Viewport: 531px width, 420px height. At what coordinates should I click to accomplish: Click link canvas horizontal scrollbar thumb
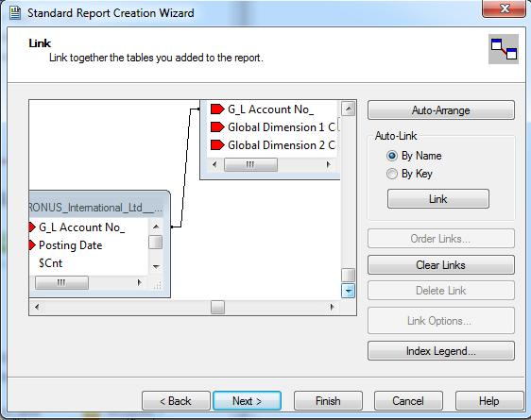click(x=217, y=307)
